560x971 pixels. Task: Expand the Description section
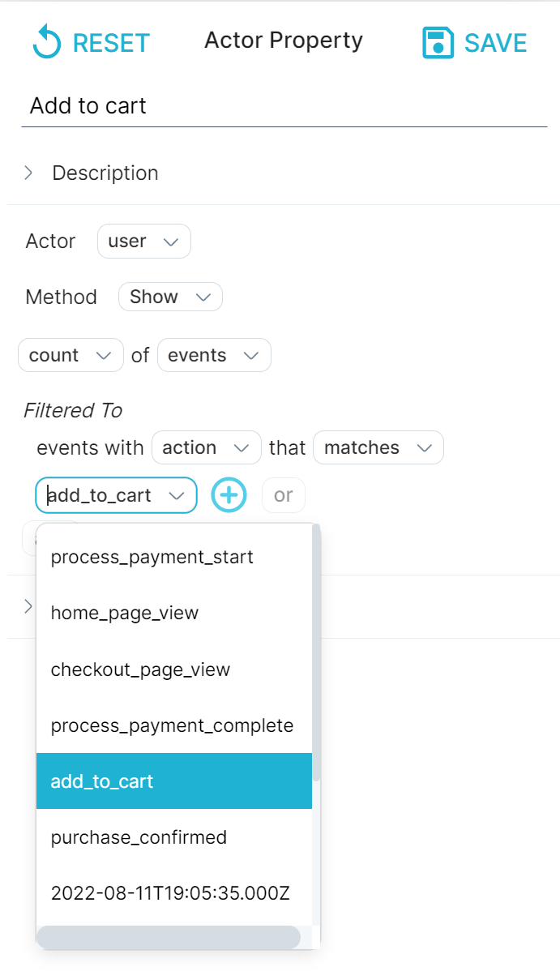(x=28, y=173)
